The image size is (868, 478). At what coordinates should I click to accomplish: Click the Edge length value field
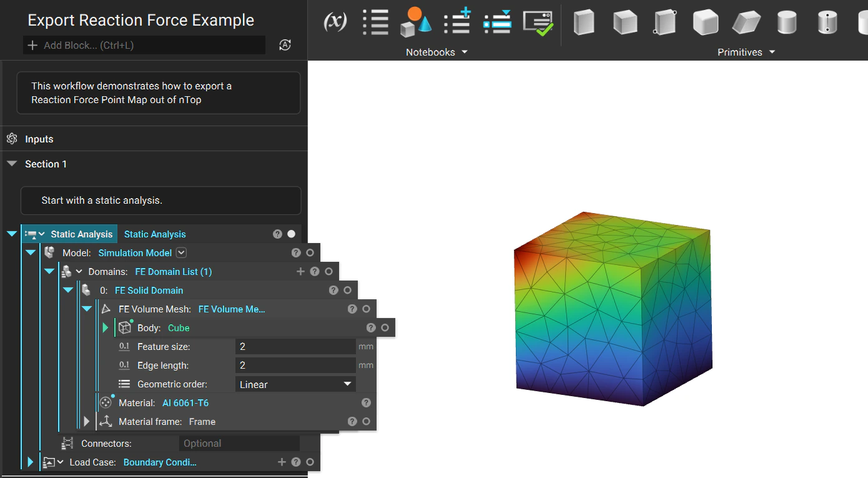coord(295,365)
